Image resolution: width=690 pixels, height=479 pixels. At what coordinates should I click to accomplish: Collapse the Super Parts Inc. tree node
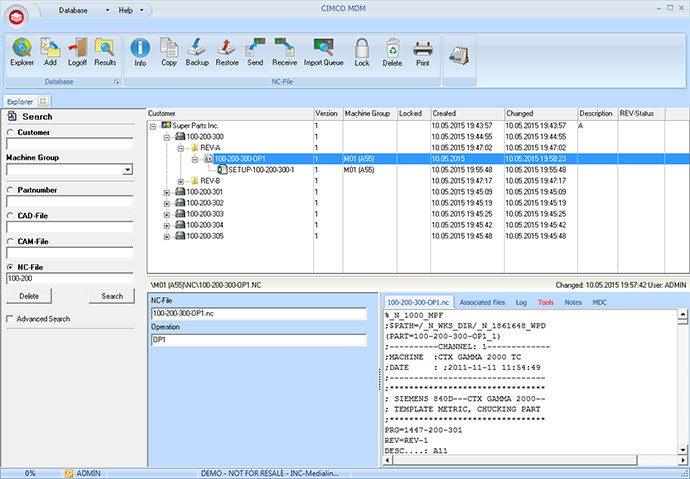pyautogui.click(x=153, y=126)
